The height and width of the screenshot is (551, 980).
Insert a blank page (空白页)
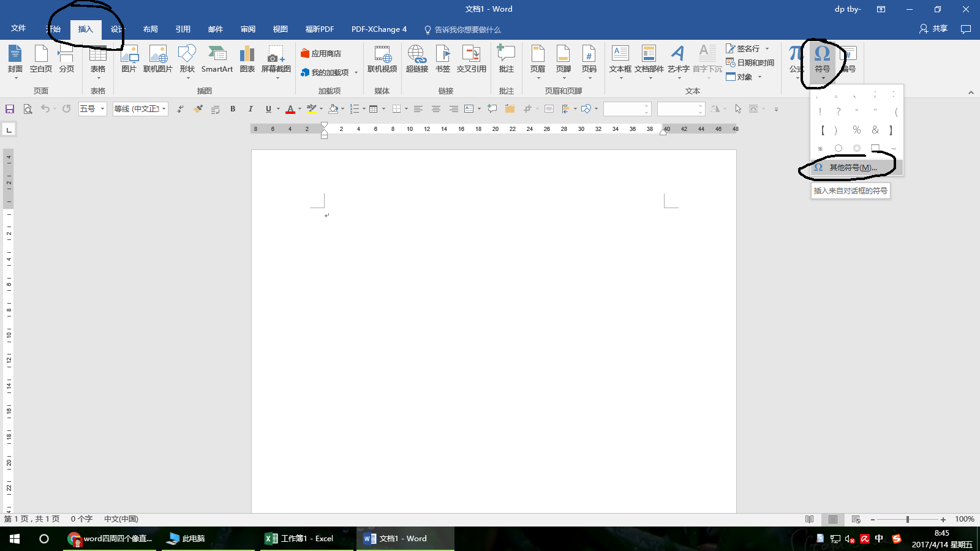pyautogui.click(x=41, y=60)
